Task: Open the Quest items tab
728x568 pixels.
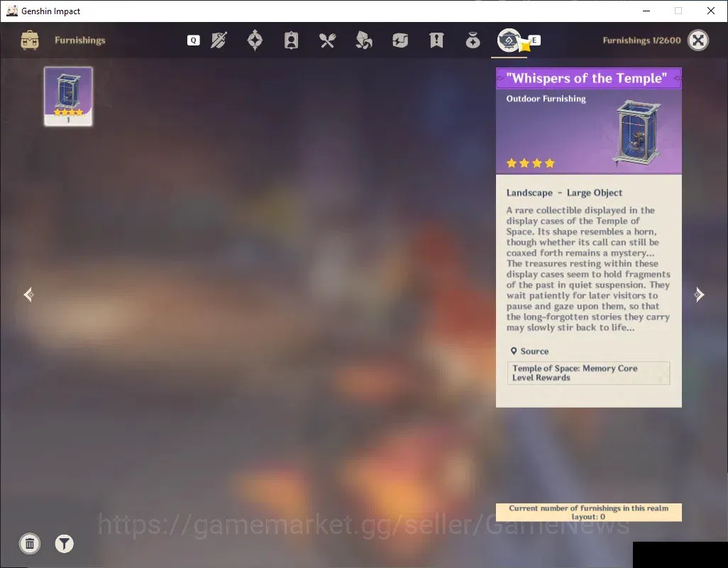Action: (436, 40)
